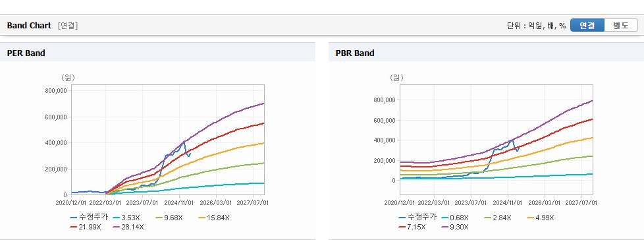Switch to the 연결 view button
The image size is (644, 240).
click(x=587, y=25)
